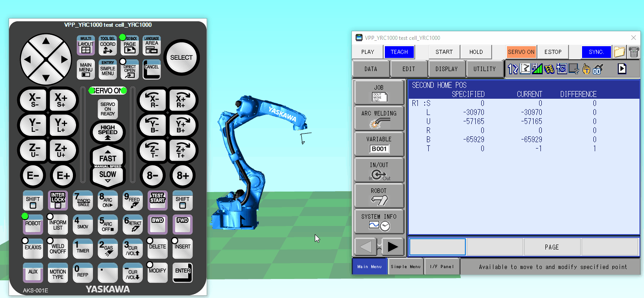Open the folder icon beside SYNC.
Screen dimensions: 644x298
tap(619, 52)
